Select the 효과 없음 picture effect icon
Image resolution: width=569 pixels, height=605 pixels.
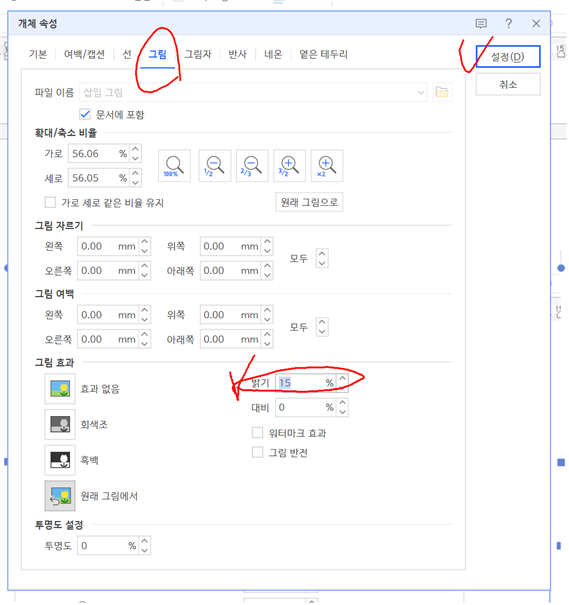60,389
